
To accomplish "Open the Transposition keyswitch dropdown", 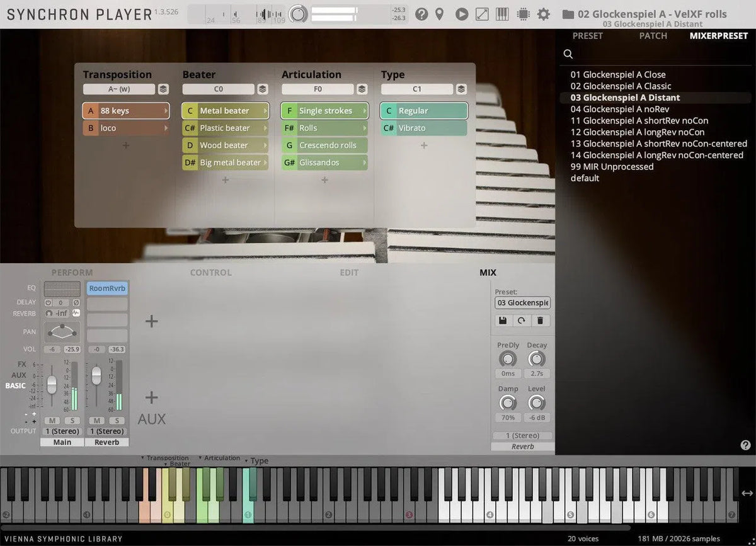I will (x=120, y=89).
